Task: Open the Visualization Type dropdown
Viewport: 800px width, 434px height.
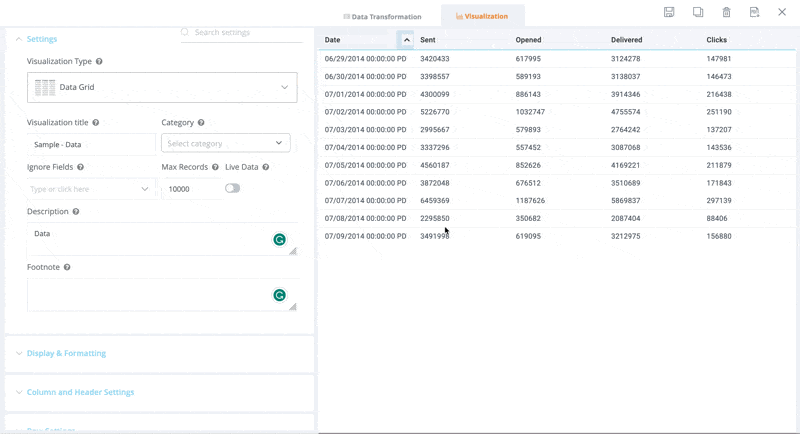Action: [162, 88]
